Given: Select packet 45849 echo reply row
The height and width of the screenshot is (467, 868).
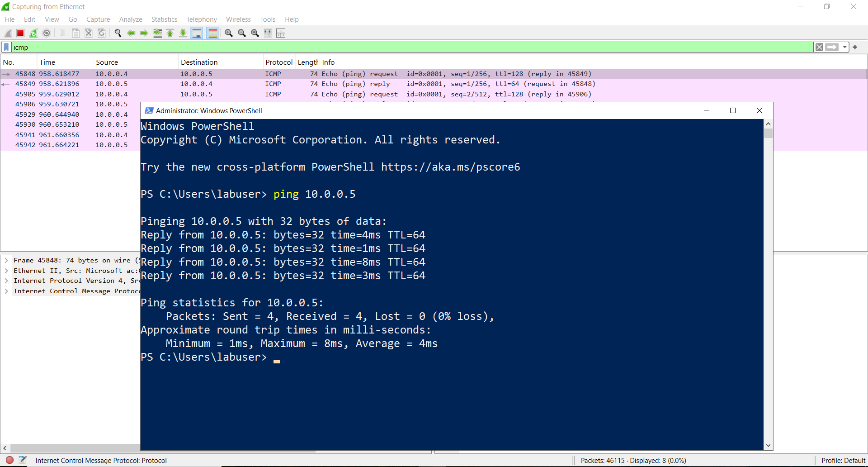Looking at the screenshot, I should tap(434, 84).
